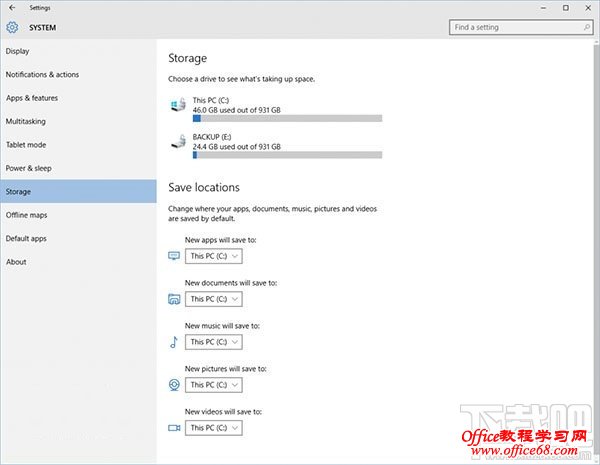This screenshot has height=465, width=600.
Task: Click the pictures camera icon
Action: click(x=174, y=385)
